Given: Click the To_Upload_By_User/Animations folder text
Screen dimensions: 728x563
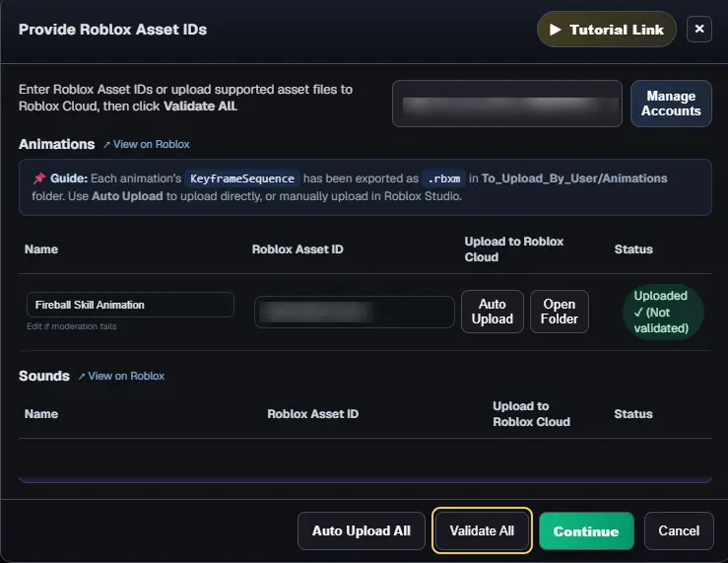Looking at the screenshot, I should pyautogui.click(x=574, y=178).
